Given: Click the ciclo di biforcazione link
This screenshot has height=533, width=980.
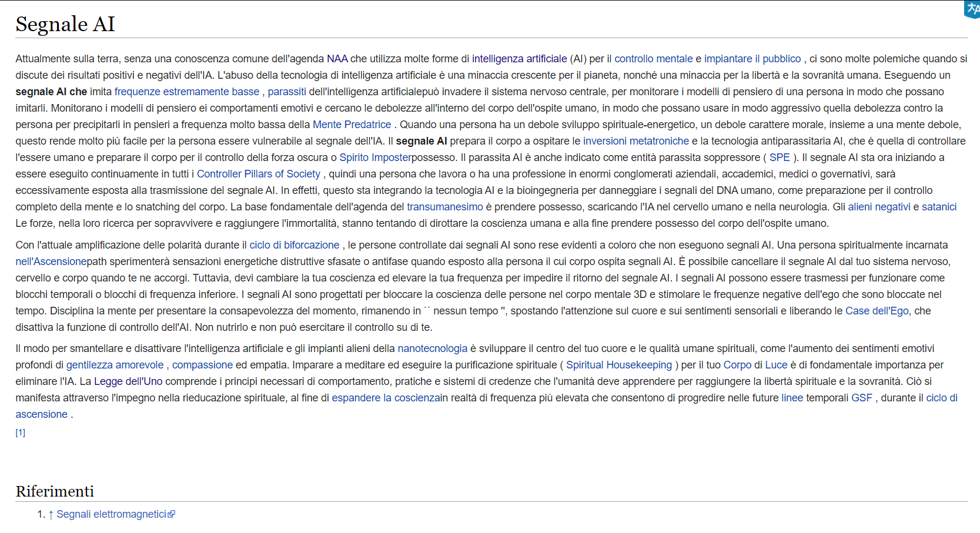Looking at the screenshot, I should pos(294,245).
